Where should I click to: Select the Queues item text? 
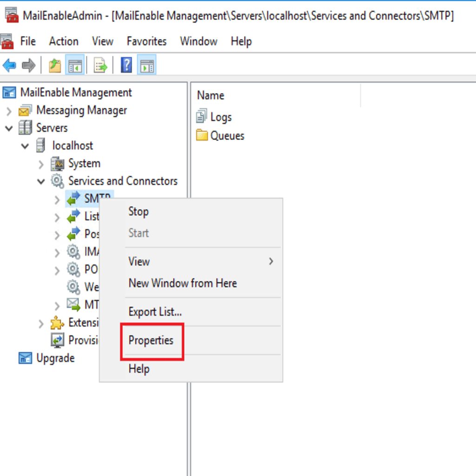(x=227, y=136)
